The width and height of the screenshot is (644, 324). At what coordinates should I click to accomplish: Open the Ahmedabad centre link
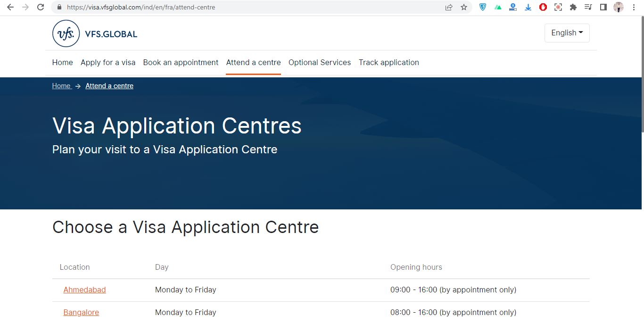[85, 290]
